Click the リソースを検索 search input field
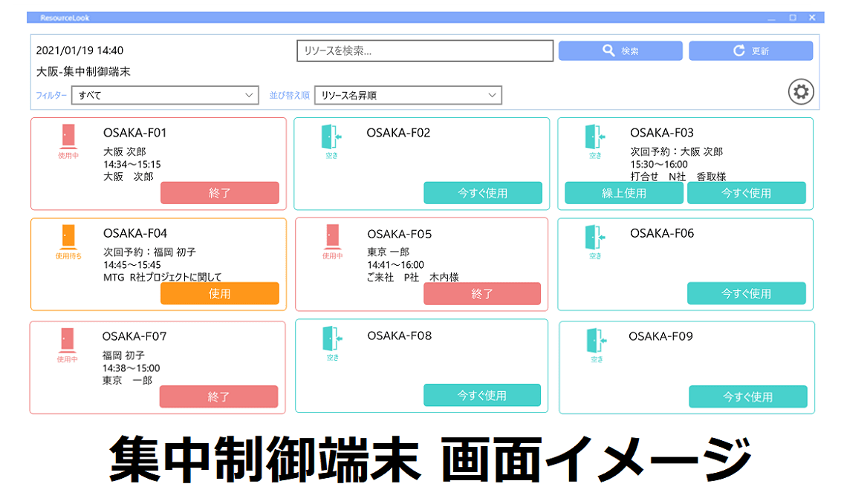The width and height of the screenshot is (844, 504). 424,50
